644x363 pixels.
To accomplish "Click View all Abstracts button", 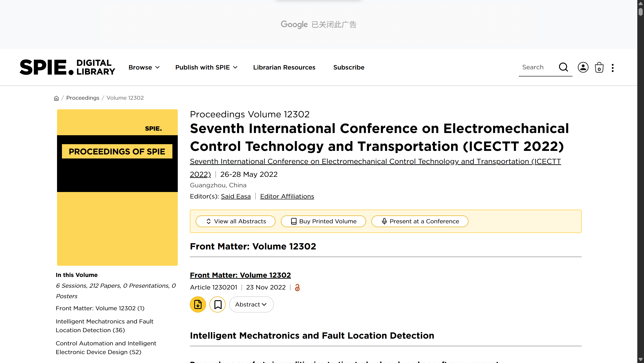I will (235, 221).
